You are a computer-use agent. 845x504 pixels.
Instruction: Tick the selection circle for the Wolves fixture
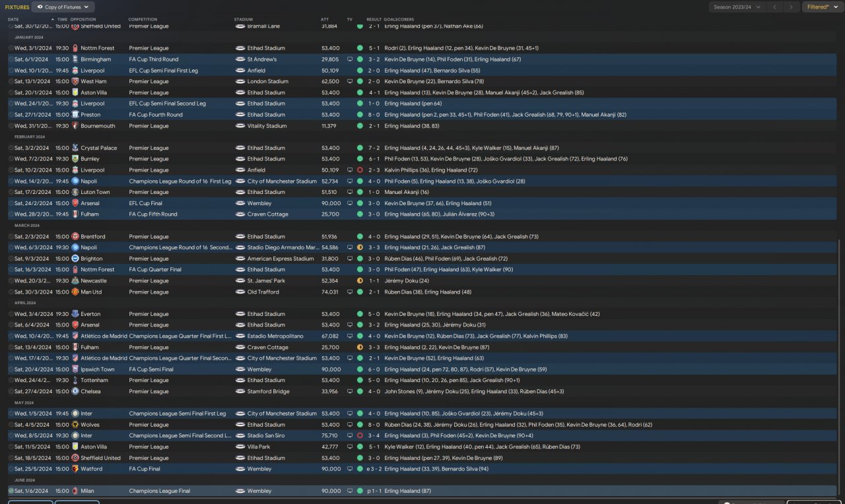coord(11,425)
